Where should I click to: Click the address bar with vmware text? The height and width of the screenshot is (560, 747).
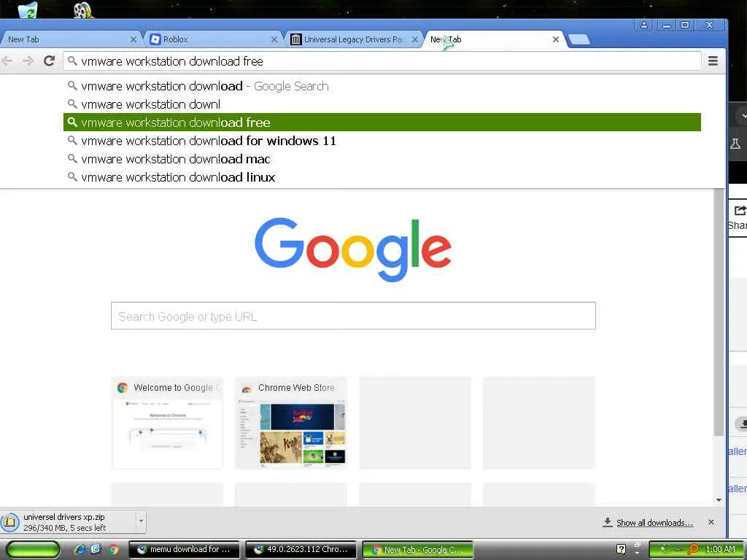(x=382, y=61)
